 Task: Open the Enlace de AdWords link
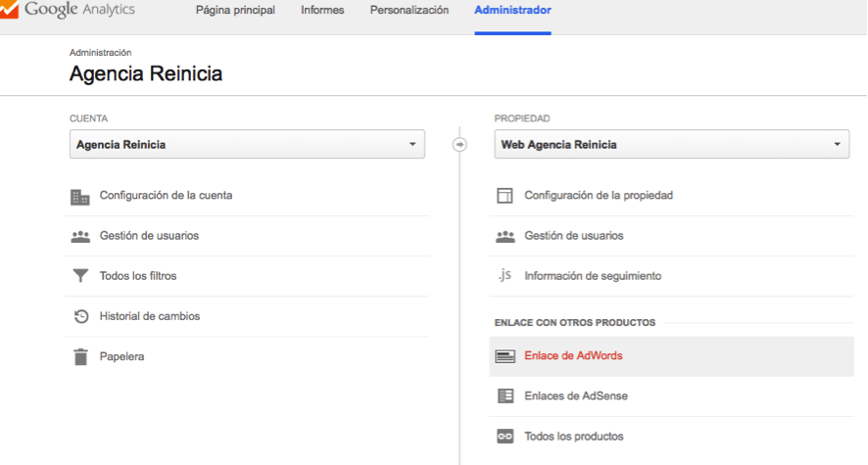coord(573,355)
